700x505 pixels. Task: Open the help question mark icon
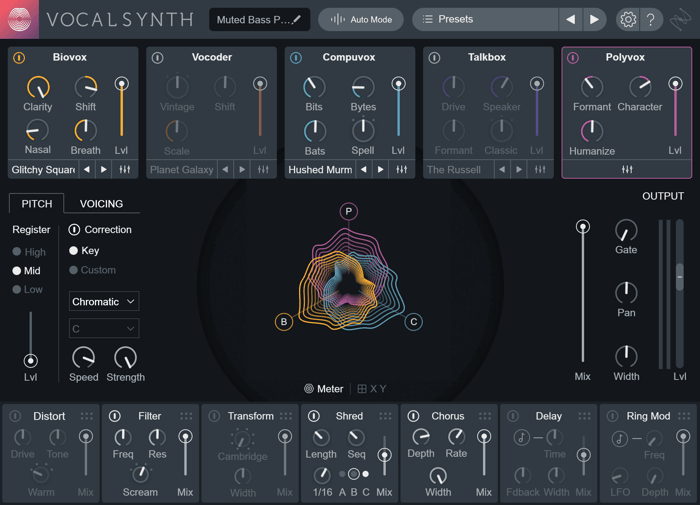pyautogui.click(x=651, y=19)
